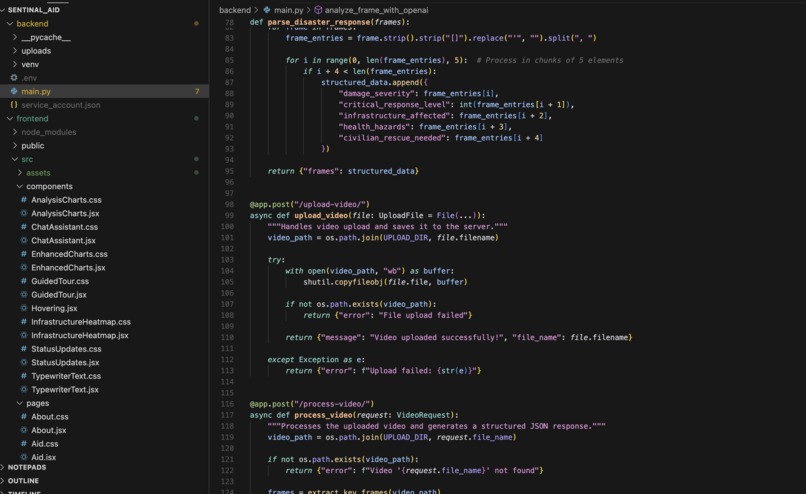Collapse the frontend folder chevron

click(x=10, y=118)
